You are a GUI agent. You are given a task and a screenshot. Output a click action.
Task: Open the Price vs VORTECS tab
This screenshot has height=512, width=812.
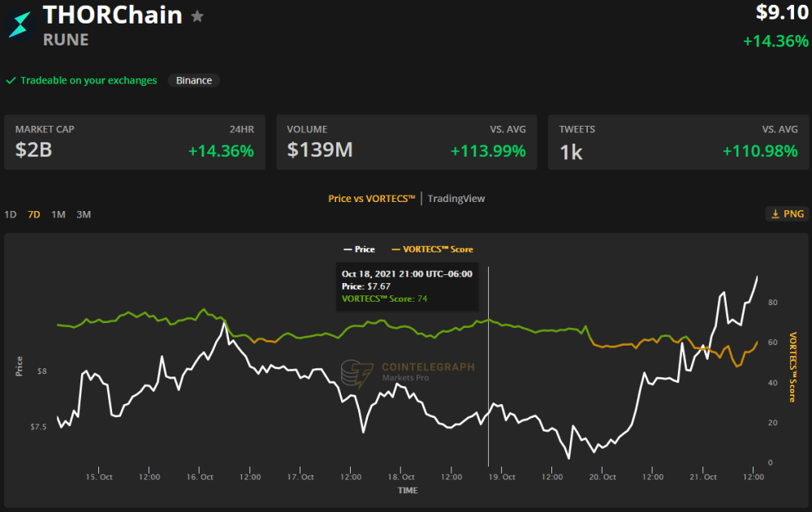(372, 198)
